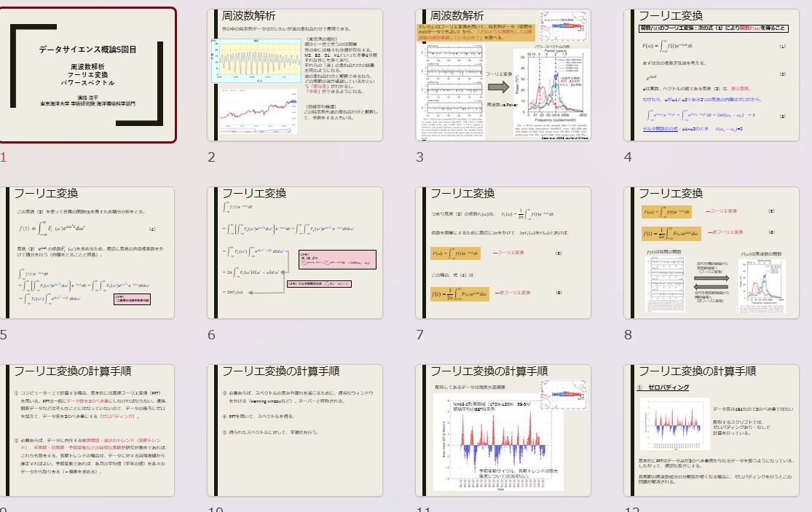Image resolution: width=812 pixels, height=512 pixels.
Task: Select the zero padding slide thumbnail
Action: tap(711, 430)
